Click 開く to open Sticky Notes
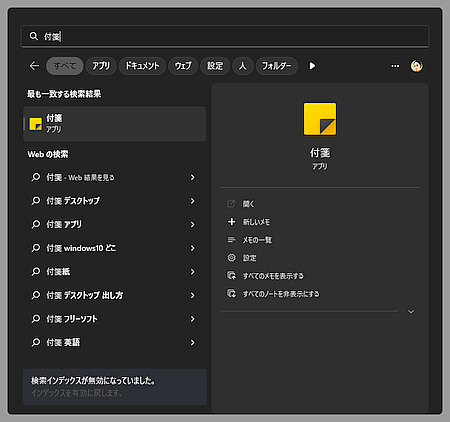The height and width of the screenshot is (422, 450). click(x=248, y=204)
